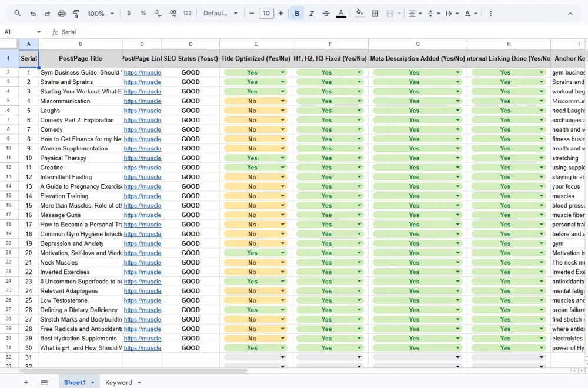Click the horizontal scrollbar at bottom
Screen dimensions: 588x388
pos(133,370)
